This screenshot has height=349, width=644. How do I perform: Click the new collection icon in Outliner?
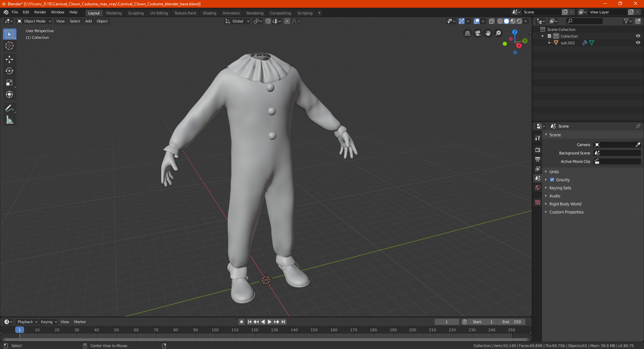pos(638,21)
